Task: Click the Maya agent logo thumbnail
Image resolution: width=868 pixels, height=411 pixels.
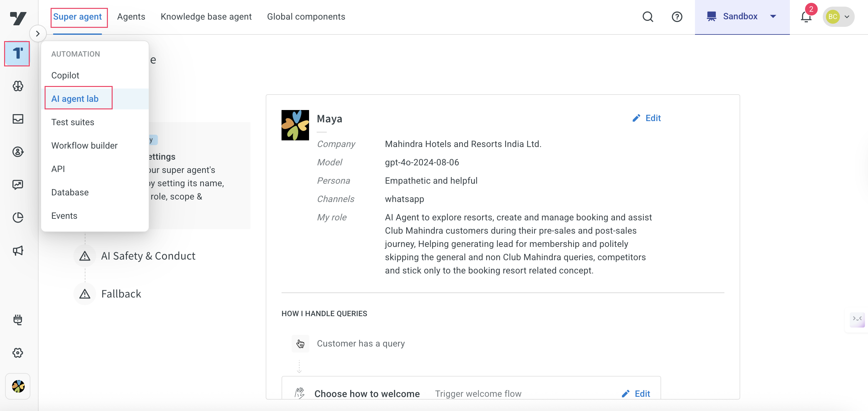Action: pos(295,125)
